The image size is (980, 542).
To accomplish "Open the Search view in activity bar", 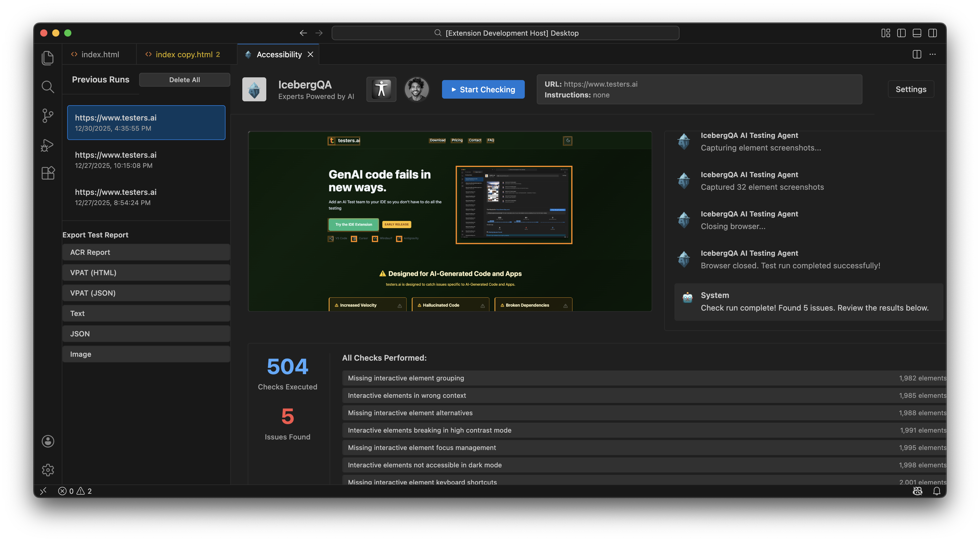I will (48, 87).
